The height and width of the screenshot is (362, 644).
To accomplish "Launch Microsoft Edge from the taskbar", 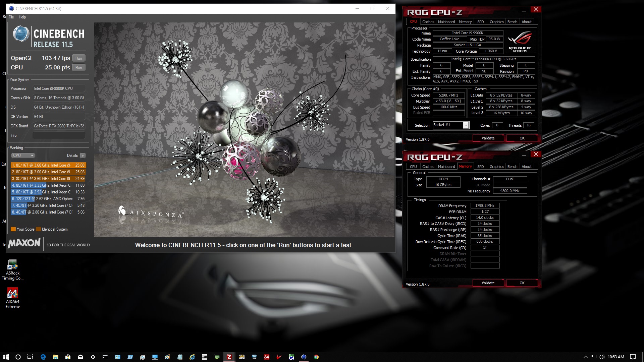I will click(43, 357).
